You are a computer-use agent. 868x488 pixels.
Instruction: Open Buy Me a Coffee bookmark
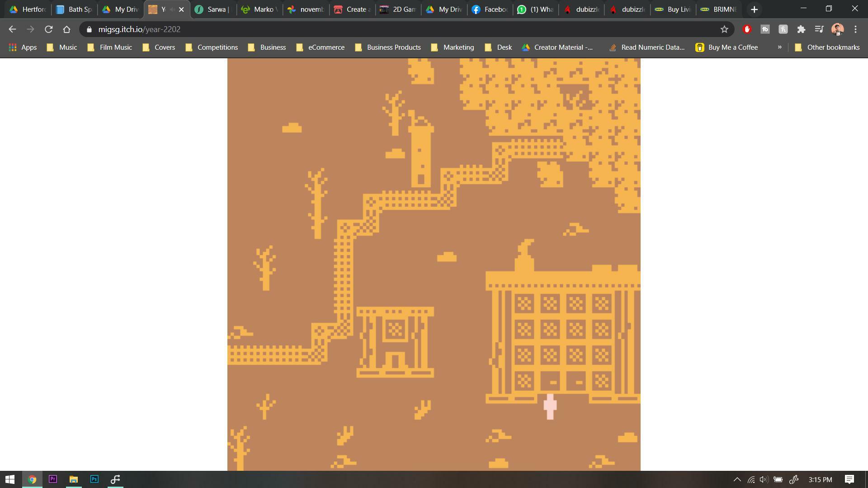pos(726,47)
